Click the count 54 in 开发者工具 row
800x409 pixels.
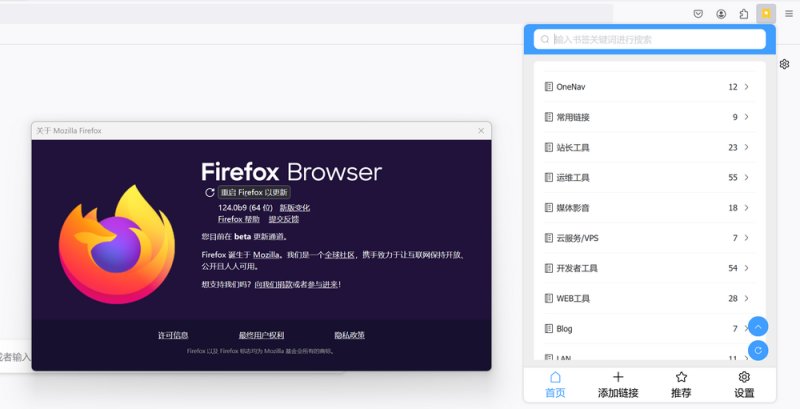click(733, 268)
